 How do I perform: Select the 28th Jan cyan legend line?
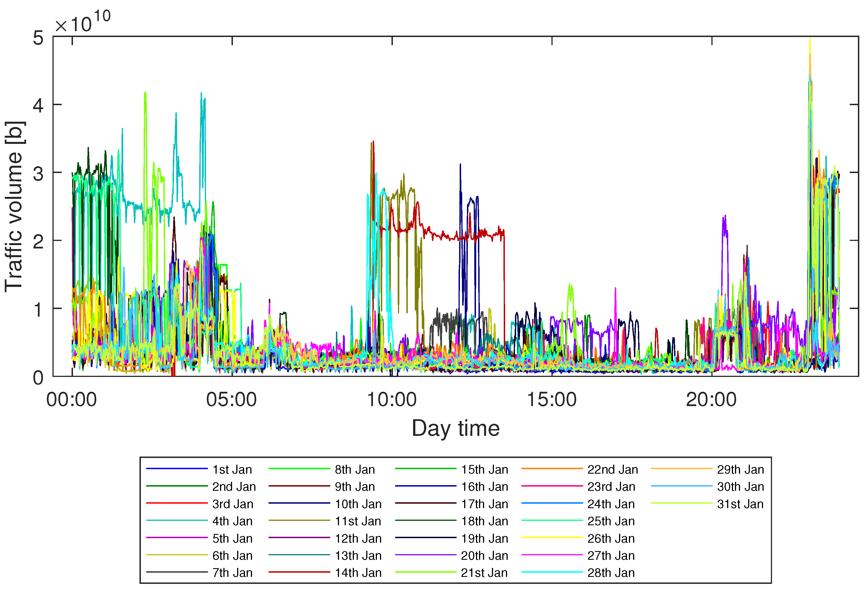(552, 572)
